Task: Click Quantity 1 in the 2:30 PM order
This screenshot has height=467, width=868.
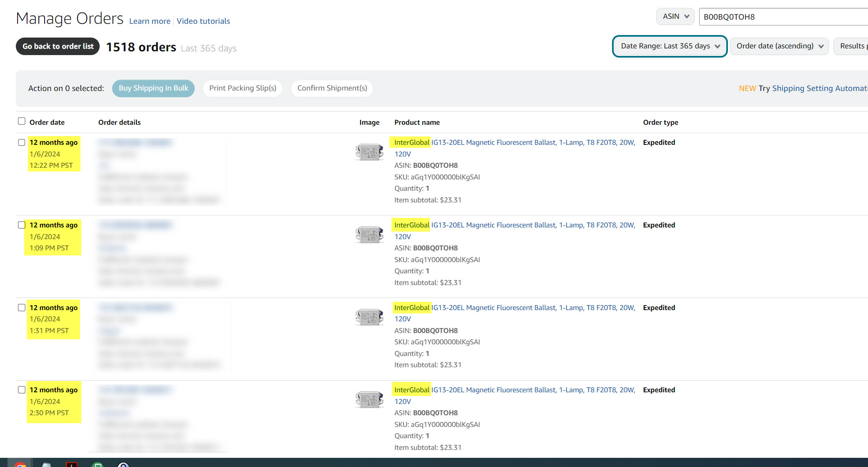Action: 412,436
